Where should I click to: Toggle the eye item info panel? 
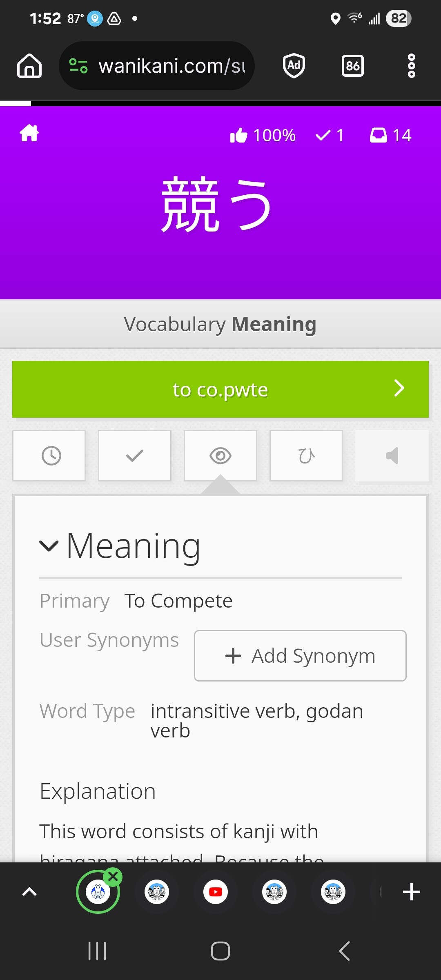point(220,456)
